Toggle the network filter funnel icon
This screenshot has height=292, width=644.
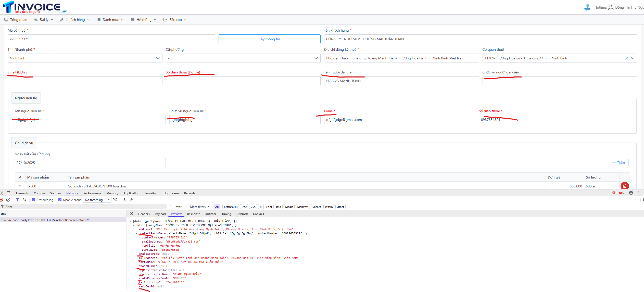(x=18, y=200)
